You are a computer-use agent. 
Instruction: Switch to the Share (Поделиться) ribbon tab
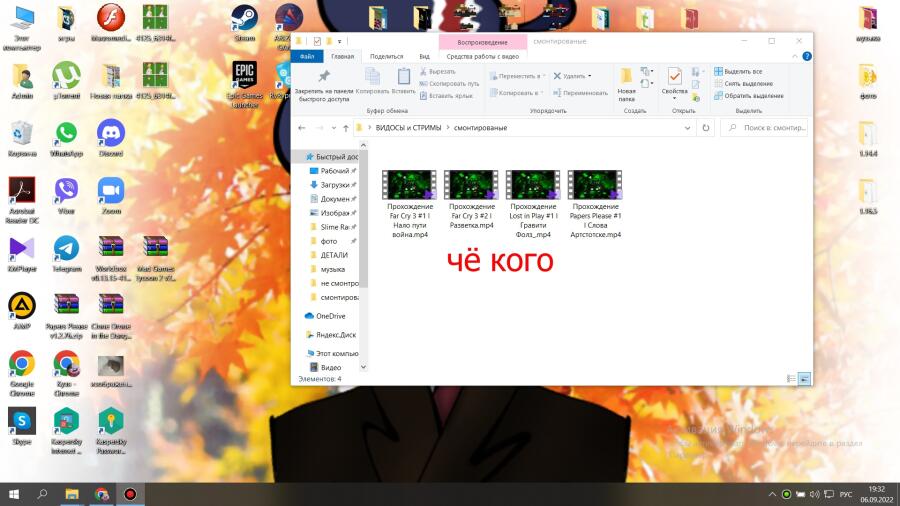[x=386, y=56]
